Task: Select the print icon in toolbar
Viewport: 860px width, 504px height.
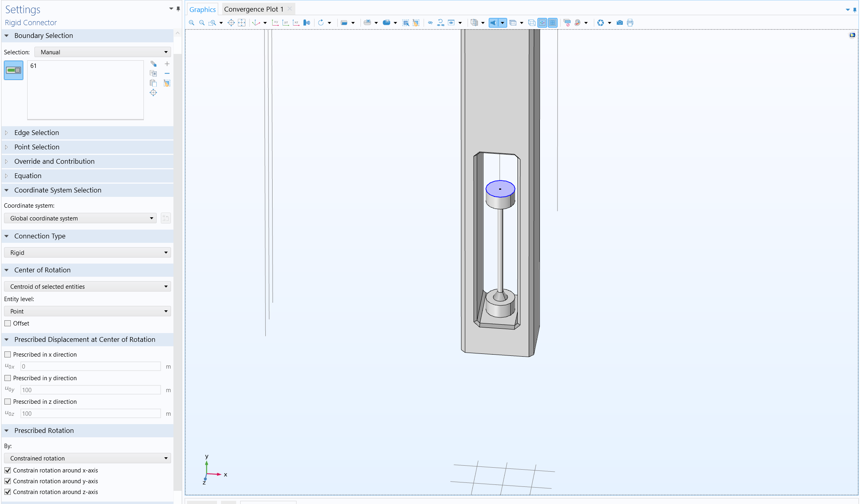Action: click(x=630, y=22)
